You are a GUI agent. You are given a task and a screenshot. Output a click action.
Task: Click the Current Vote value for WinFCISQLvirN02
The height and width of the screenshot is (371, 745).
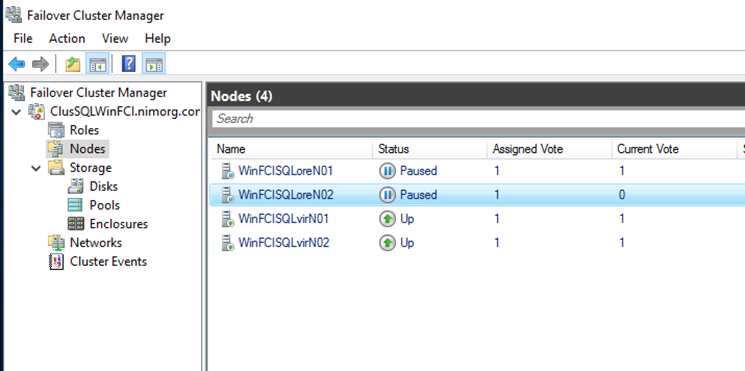pos(622,243)
